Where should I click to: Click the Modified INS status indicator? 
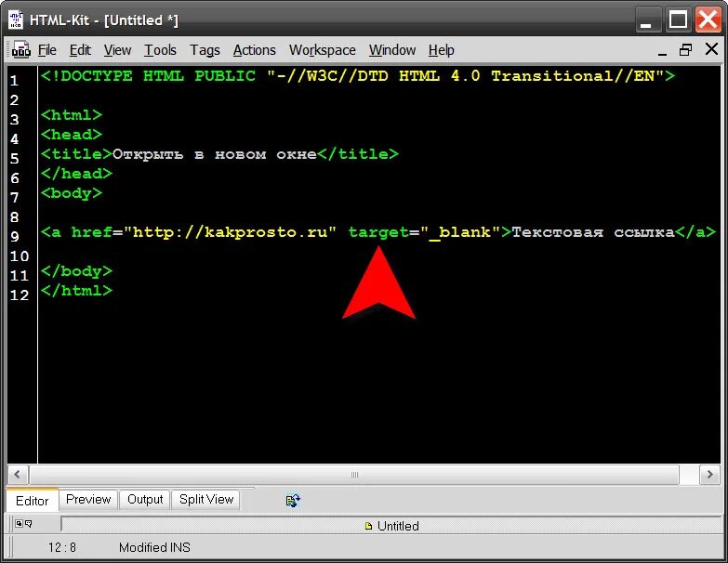tap(154, 548)
